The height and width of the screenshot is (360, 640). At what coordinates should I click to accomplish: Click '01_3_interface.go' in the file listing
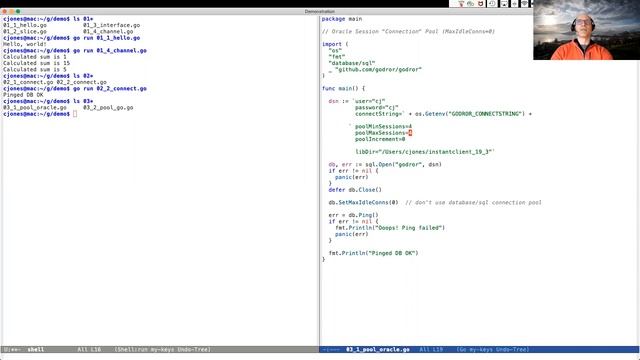point(111,25)
